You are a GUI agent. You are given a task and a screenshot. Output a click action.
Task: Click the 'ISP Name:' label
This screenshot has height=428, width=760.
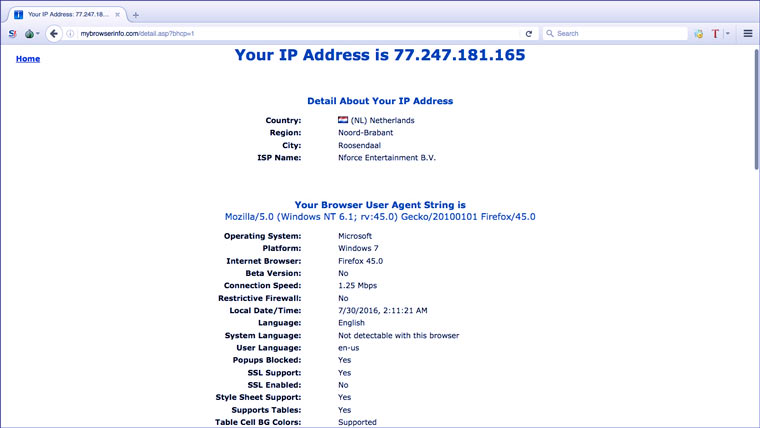(x=279, y=158)
